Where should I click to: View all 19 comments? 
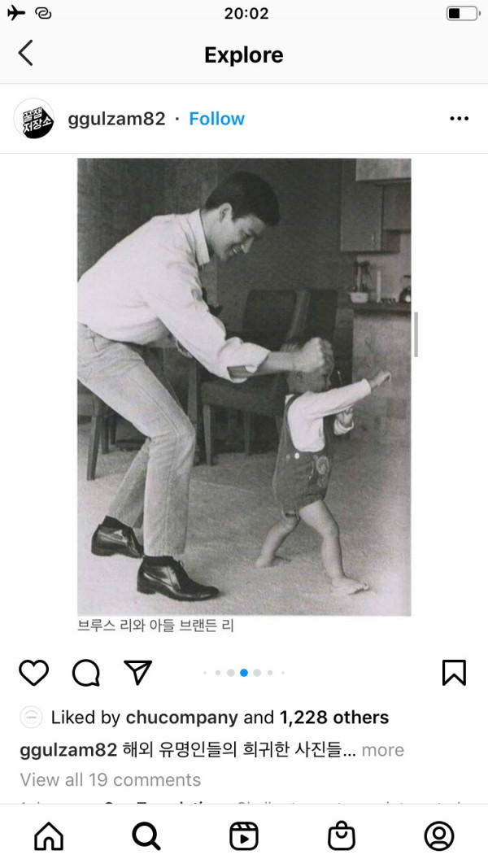click(x=110, y=779)
